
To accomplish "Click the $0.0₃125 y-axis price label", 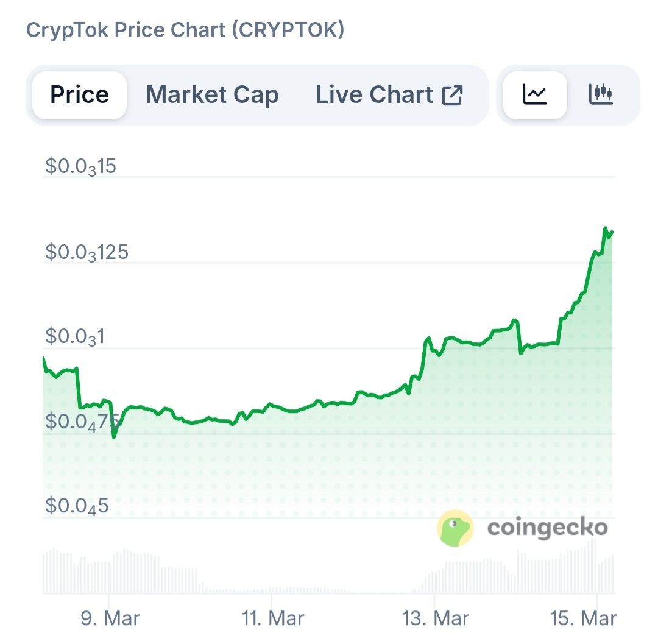I will tap(87, 252).
